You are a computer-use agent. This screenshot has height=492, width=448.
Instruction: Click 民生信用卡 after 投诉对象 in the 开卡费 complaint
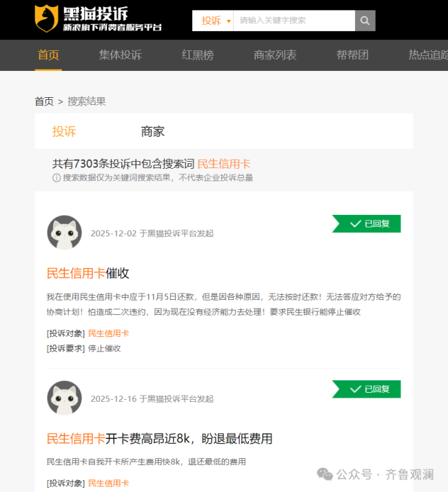pos(109,483)
